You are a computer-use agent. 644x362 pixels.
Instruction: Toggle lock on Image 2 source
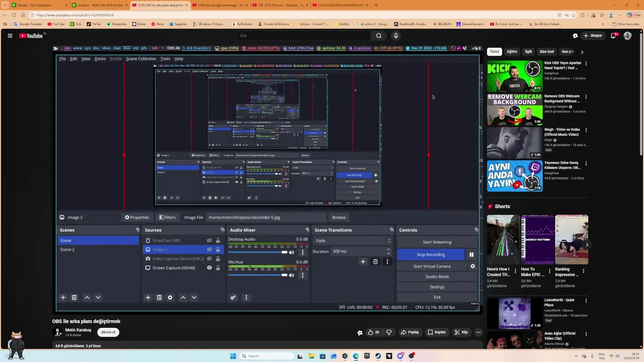[218, 250]
